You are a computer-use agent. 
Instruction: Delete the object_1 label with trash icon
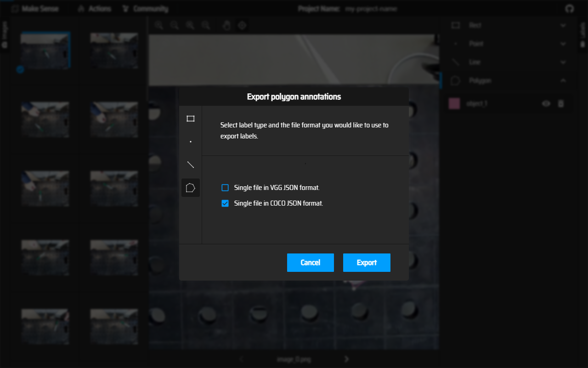(560, 103)
